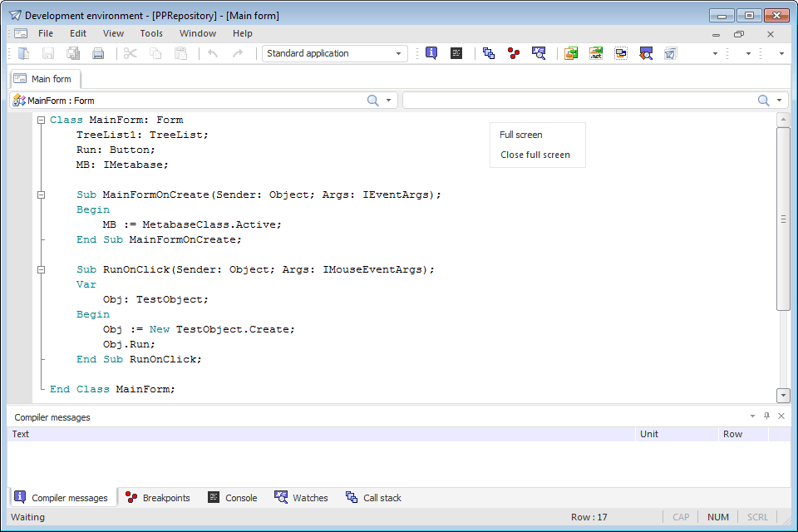798x532 pixels.
Task: Click the Print toolbar icon
Action: 98,53
